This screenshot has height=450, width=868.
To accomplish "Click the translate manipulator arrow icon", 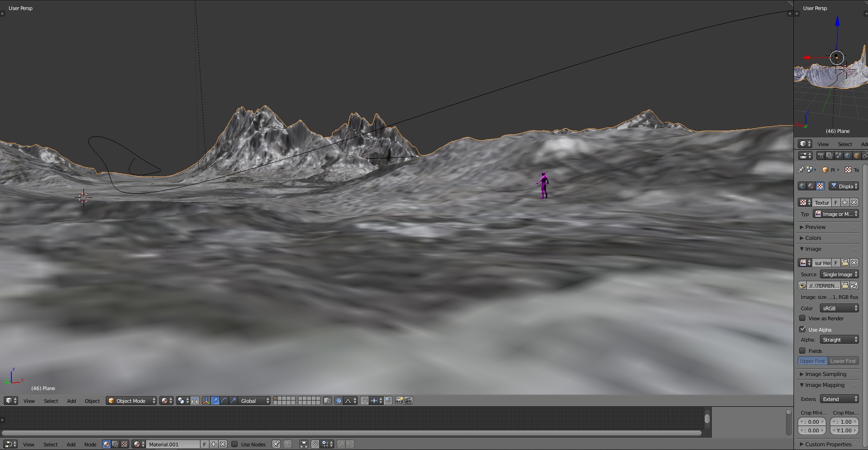I will click(215, 401).
